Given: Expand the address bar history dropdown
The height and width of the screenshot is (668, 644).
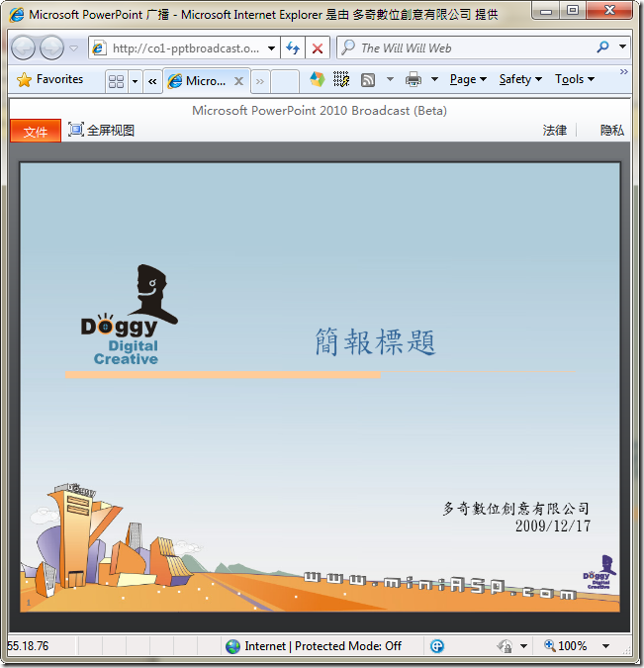Looking at the screenshot, I should pyautogui.click(x=271, y=48).
